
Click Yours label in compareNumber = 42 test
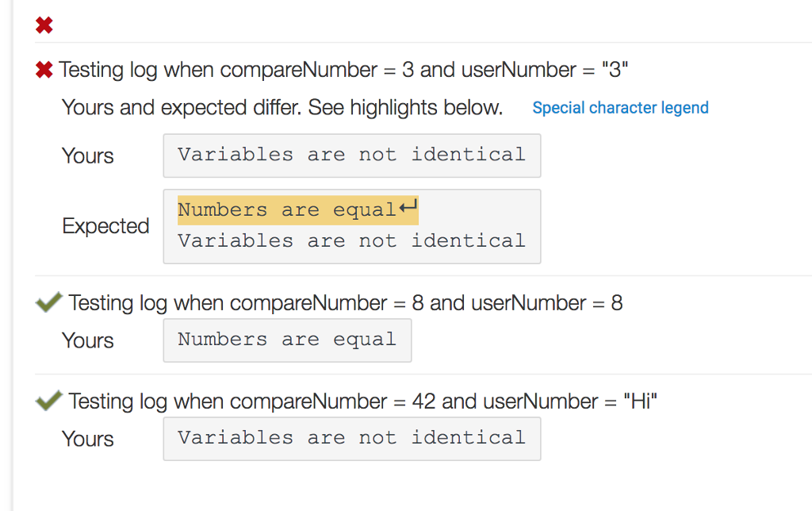coord(87,440)
